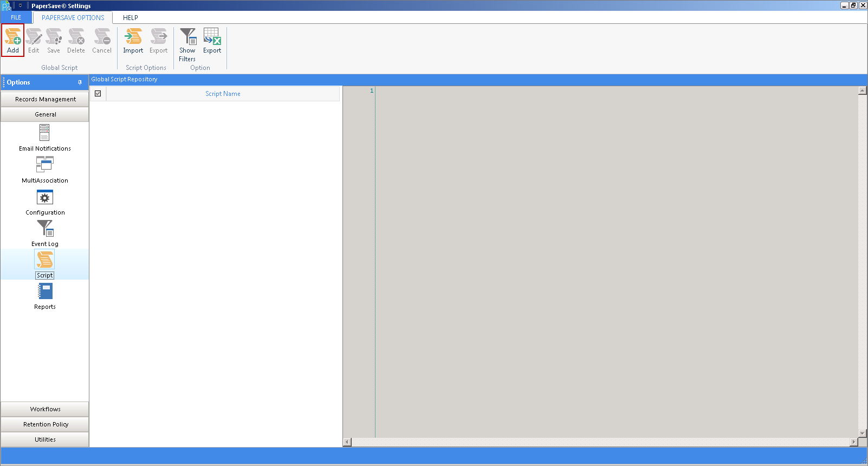Sort by Script Name column header
The height and width of the screenshot is (466, 868).
[223, 94]
